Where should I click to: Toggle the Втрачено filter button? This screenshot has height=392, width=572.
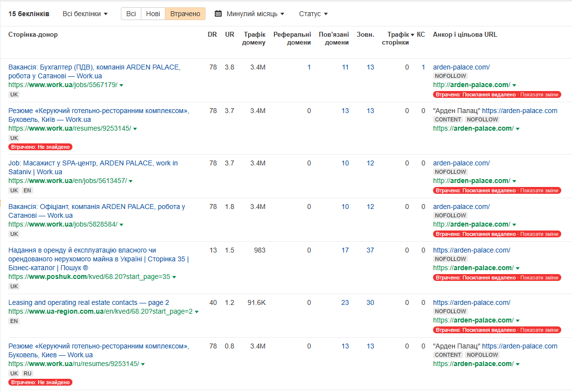point(185,14)
